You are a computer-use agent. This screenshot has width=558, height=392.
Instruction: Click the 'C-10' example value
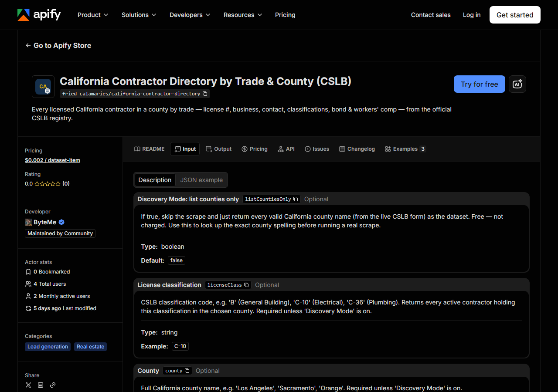(180, 346)
